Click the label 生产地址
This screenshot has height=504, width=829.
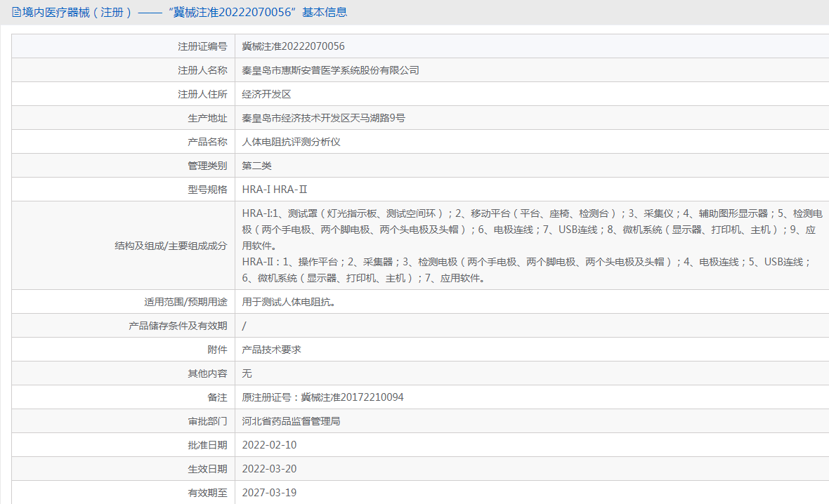[x=207, y=118]
